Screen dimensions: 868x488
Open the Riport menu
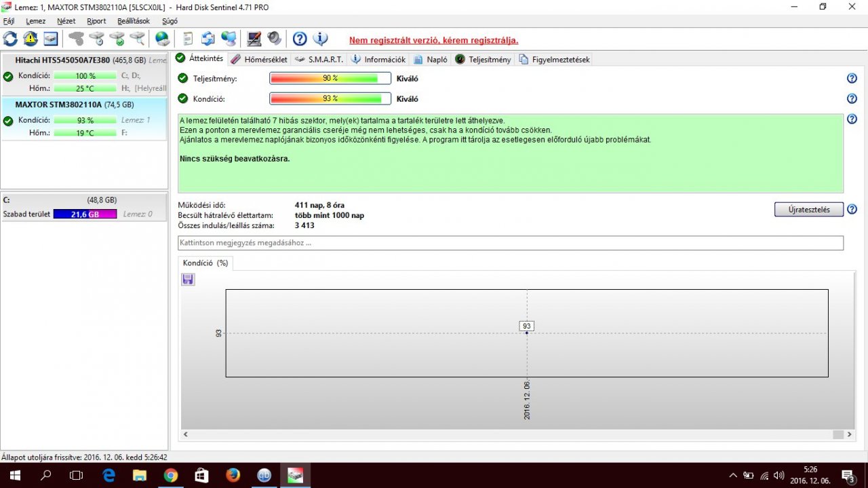(x=96, y=21)
